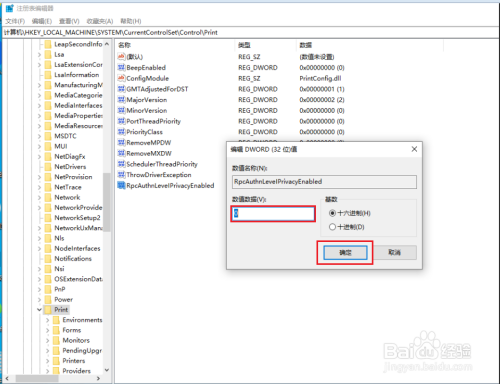Close the Edit DWORD dialog
Viewport: 500px width, 384px height.
tap(414, 149)
